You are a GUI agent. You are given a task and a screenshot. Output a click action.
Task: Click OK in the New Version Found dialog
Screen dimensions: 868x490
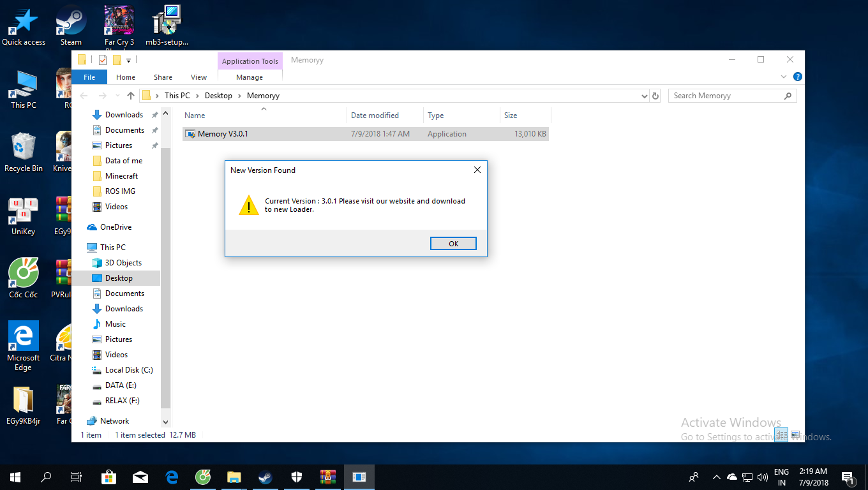coord(453,244)
